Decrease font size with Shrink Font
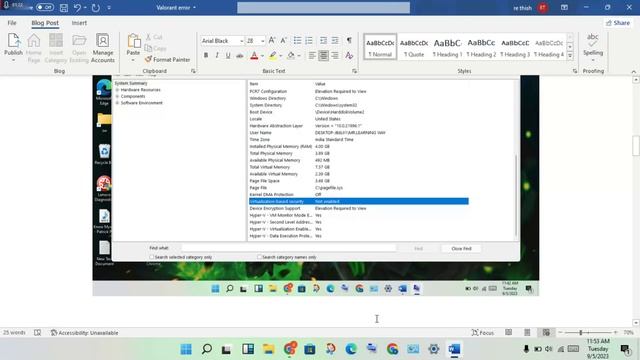 pos(284,40)
